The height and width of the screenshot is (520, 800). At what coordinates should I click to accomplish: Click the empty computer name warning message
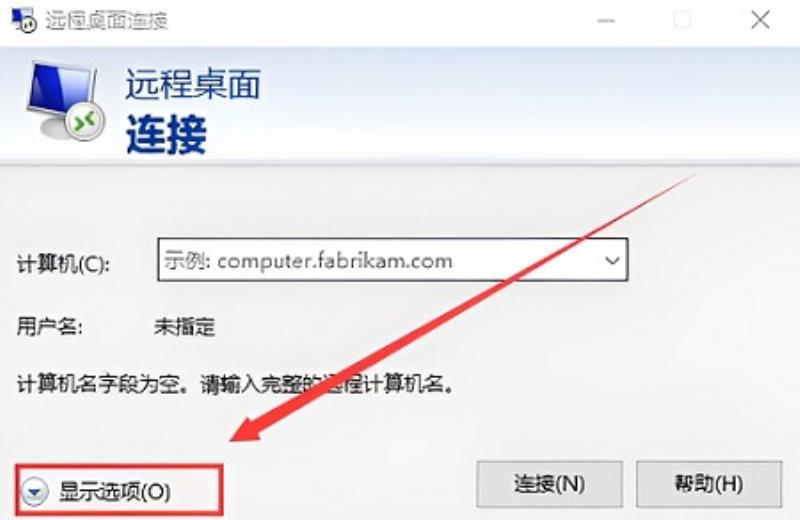point(235,384)
